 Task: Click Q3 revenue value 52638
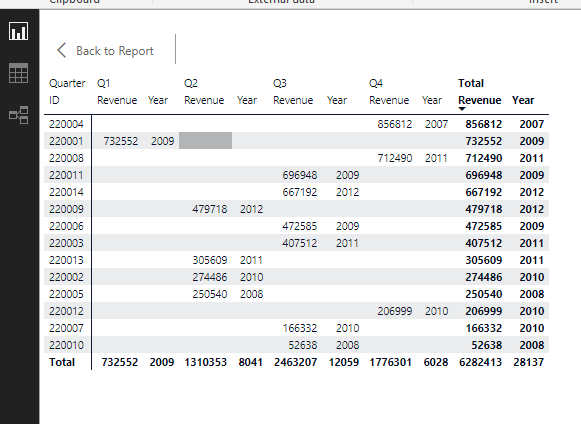coord(303,345)
